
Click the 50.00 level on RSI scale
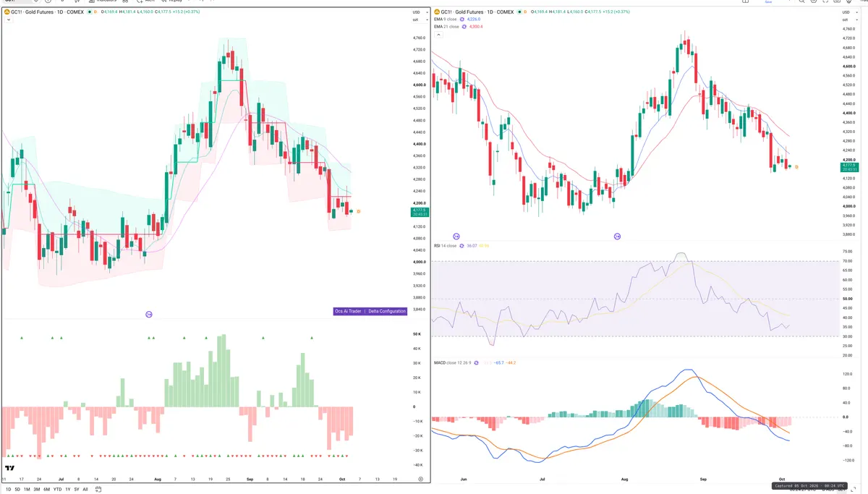(x=848, y=299)
